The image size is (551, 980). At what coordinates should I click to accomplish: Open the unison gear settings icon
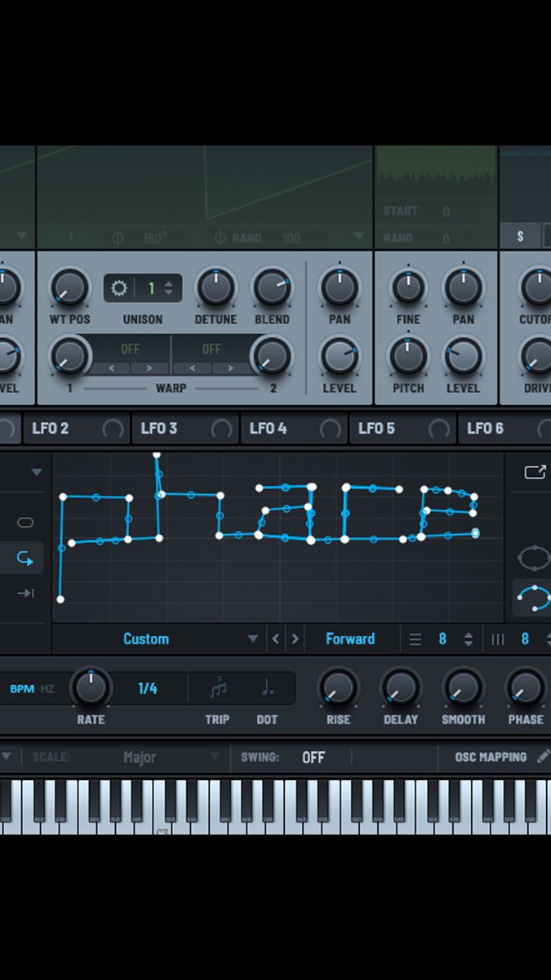(119, 288)
